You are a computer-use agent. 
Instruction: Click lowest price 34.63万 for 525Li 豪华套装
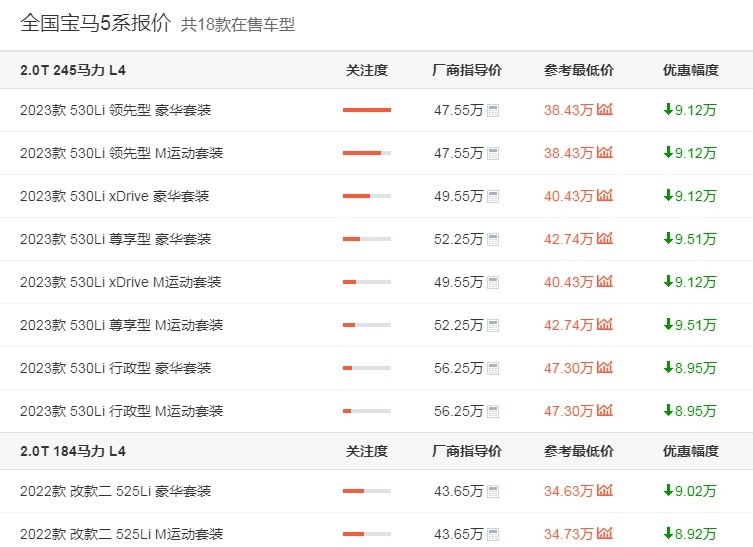coord(569,491)
